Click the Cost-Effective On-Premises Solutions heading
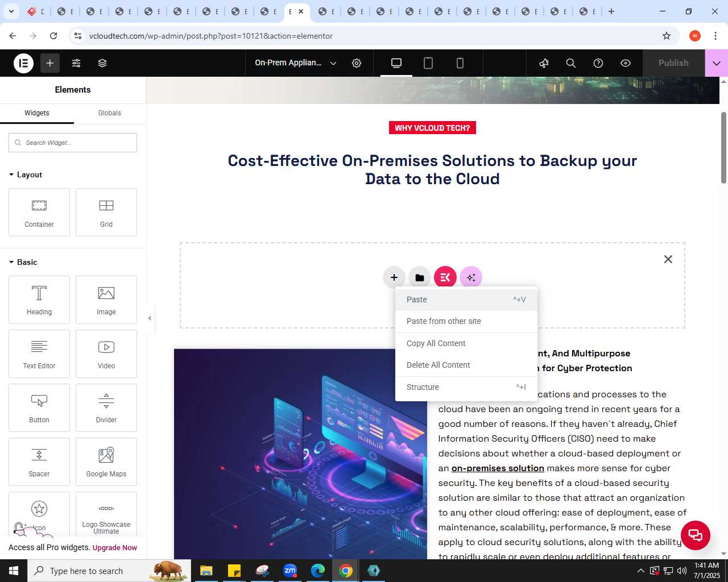The height and width of the screenshot is (582, 728). pyautogui.click(x=432, y=169)
